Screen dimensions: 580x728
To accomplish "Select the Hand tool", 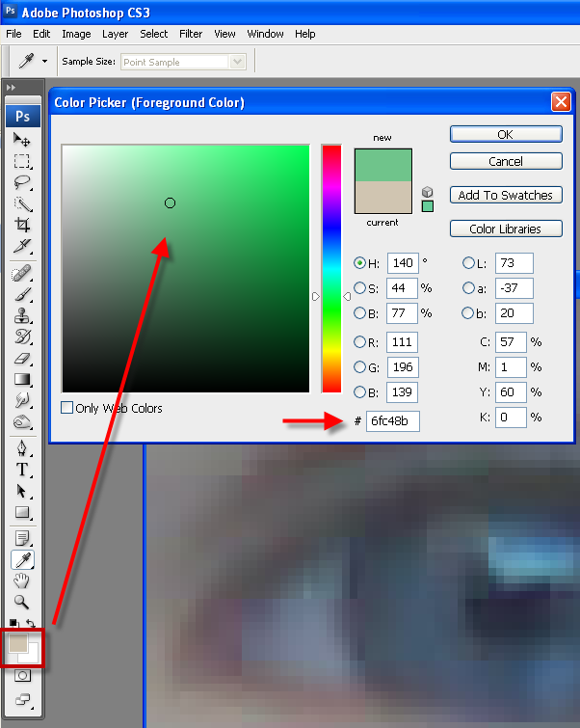I will pyautogui.click(x=22, y=580).
